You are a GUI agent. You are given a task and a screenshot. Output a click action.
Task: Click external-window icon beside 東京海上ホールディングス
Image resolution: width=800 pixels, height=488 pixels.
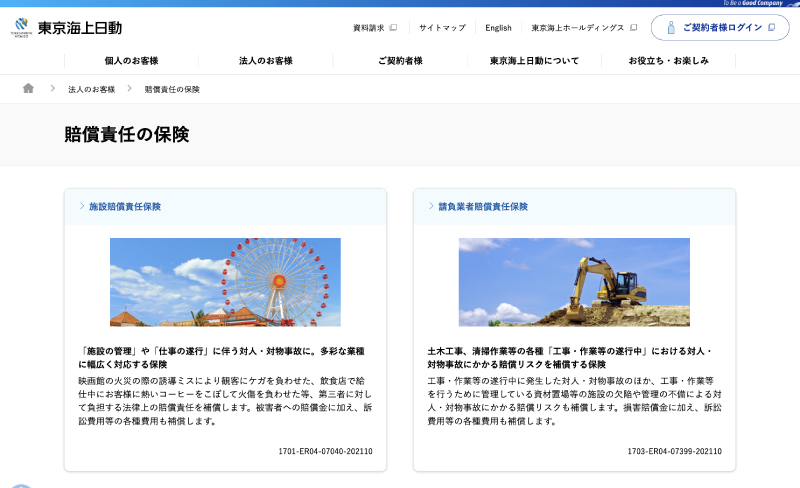634,28
